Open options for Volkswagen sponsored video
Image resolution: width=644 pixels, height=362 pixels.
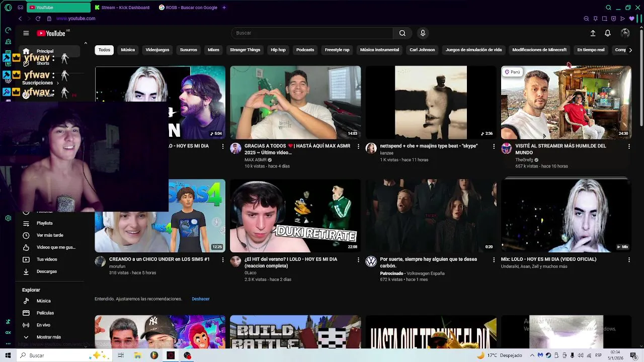pyautogui.click(x=494, y=259)
